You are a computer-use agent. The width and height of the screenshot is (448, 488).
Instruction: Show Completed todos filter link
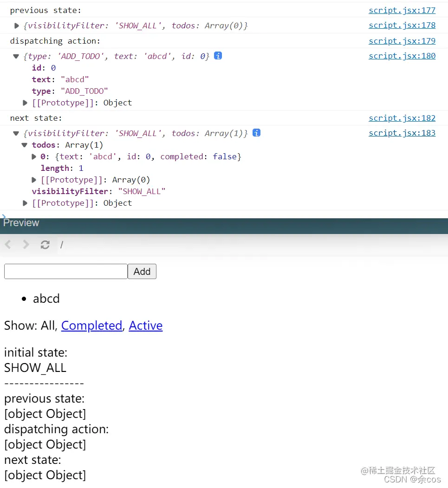point(91,325)
